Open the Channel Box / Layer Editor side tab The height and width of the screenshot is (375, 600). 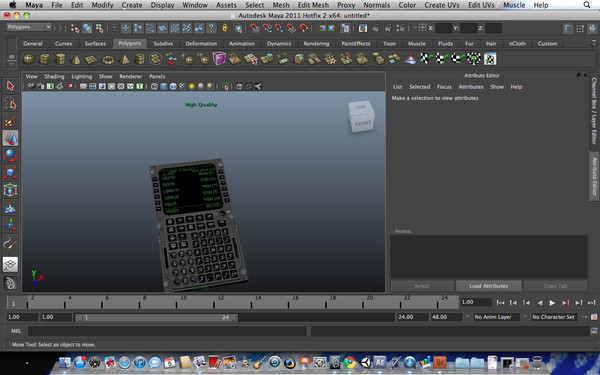pos(594,111)
